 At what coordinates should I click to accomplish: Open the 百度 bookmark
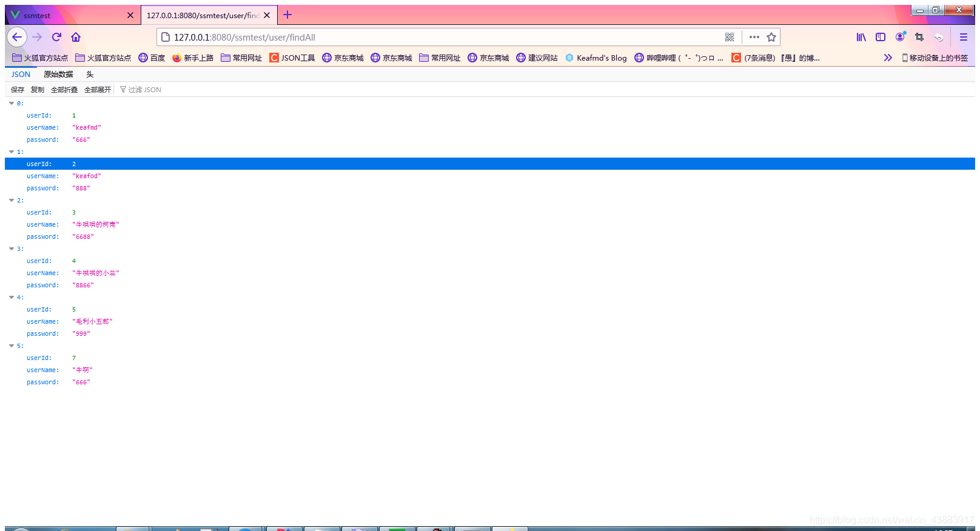tap(152, 58)
